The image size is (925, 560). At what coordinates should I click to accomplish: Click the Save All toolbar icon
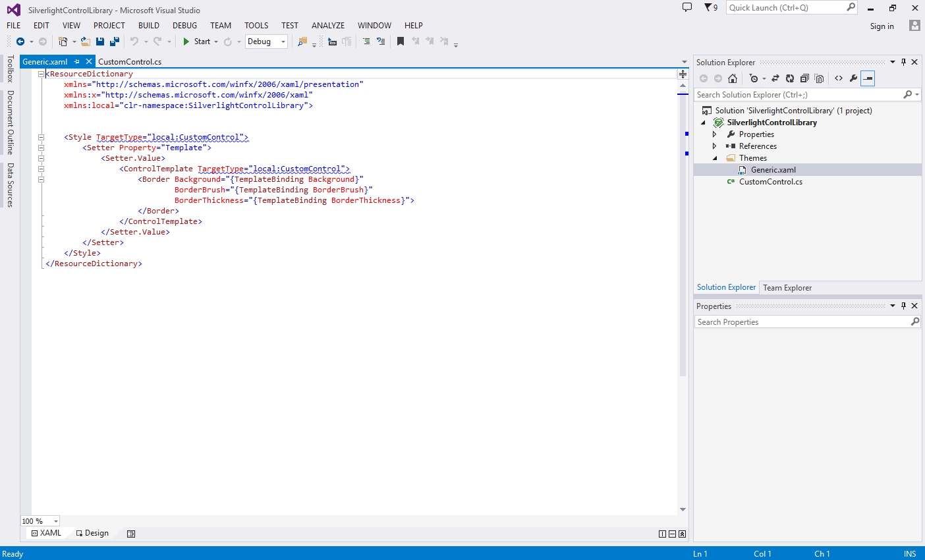click(x=115, y=42)
